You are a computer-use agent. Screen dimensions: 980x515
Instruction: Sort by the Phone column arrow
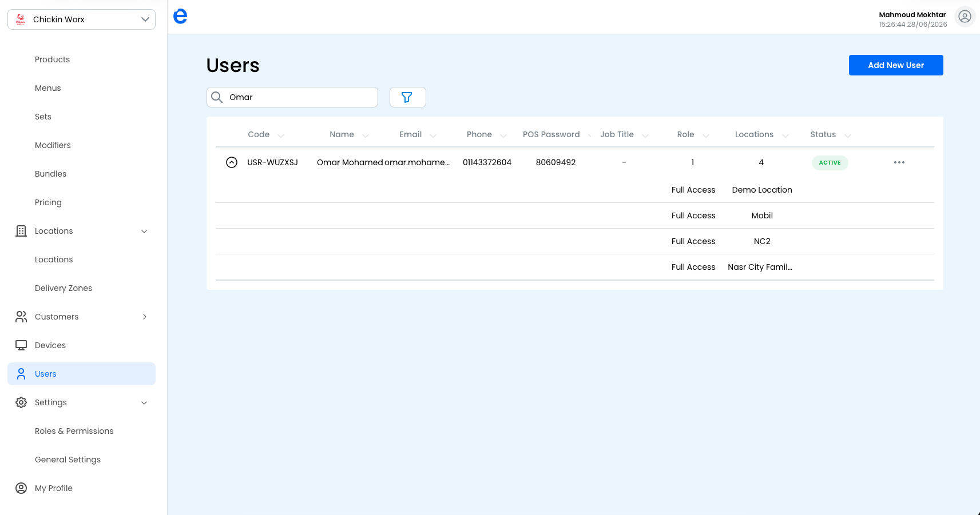[503, 135]
